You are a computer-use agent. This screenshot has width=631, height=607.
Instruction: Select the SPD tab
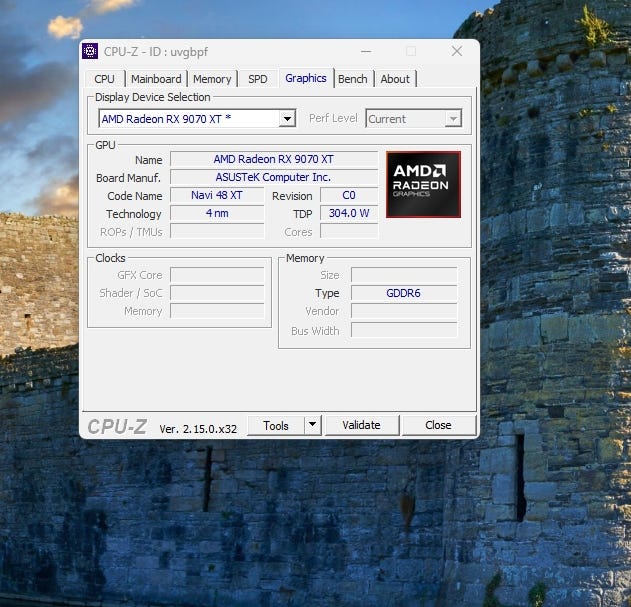[258, 79]
